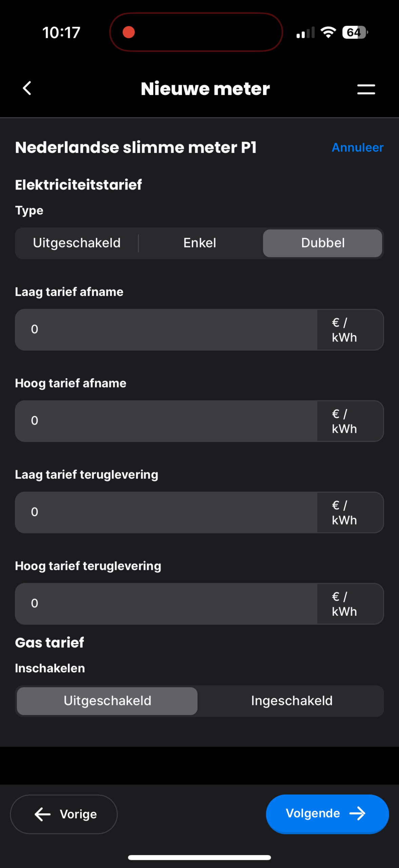
Task: Tap the back chevron in header
Action: click(x=27, y=88)
